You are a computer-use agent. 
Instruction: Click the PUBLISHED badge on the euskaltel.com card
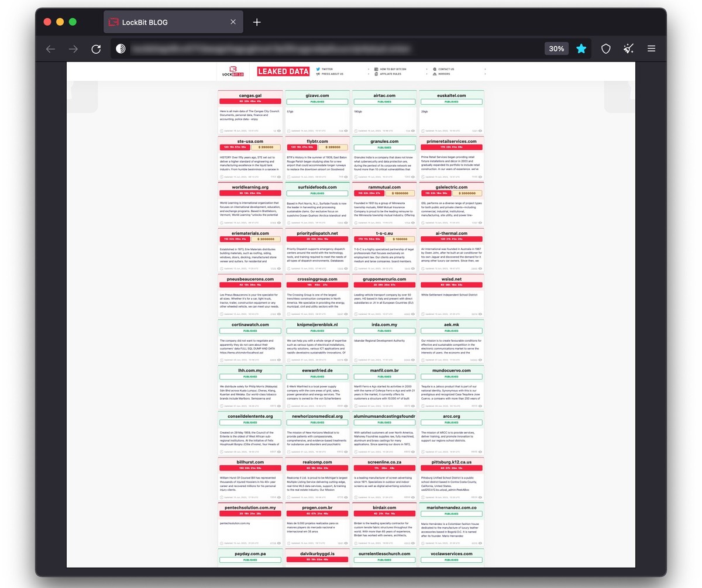(452, 102)
